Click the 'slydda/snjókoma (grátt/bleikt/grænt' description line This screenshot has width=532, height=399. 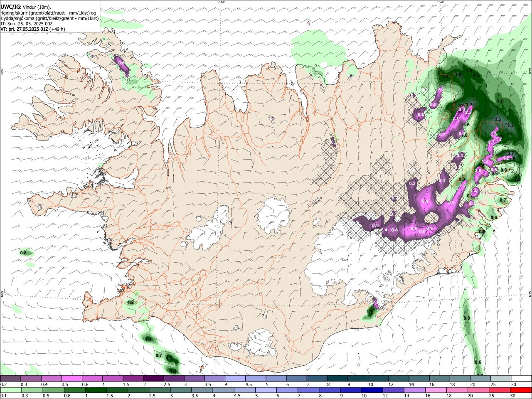point(49,18)
